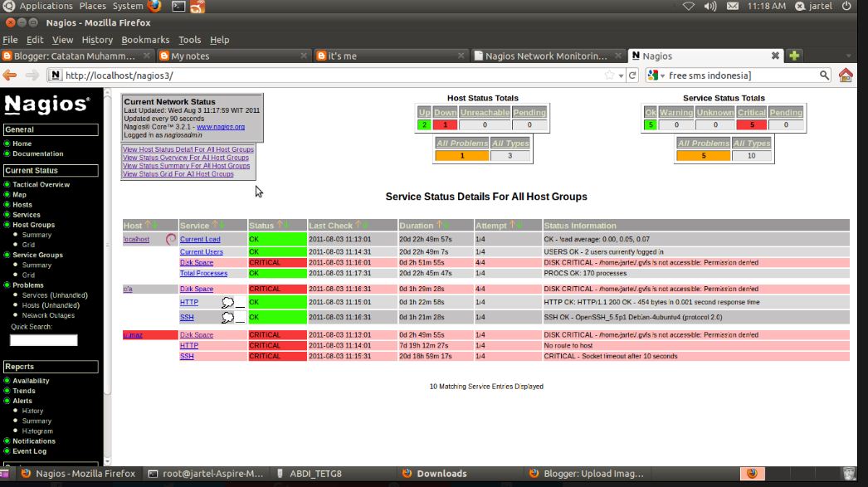
Task: Switch to Blogger Catatan Muhamm tab
Action: [x=76, y=56]
